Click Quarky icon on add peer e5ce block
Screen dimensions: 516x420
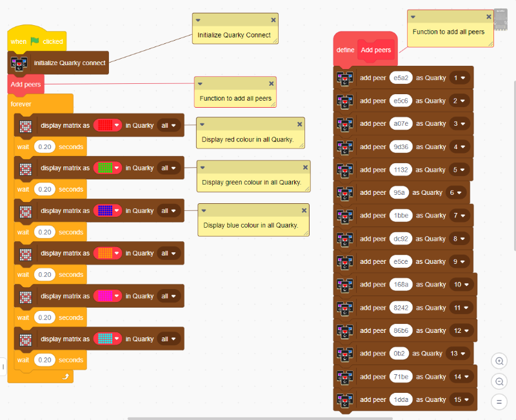pos(345,262)
